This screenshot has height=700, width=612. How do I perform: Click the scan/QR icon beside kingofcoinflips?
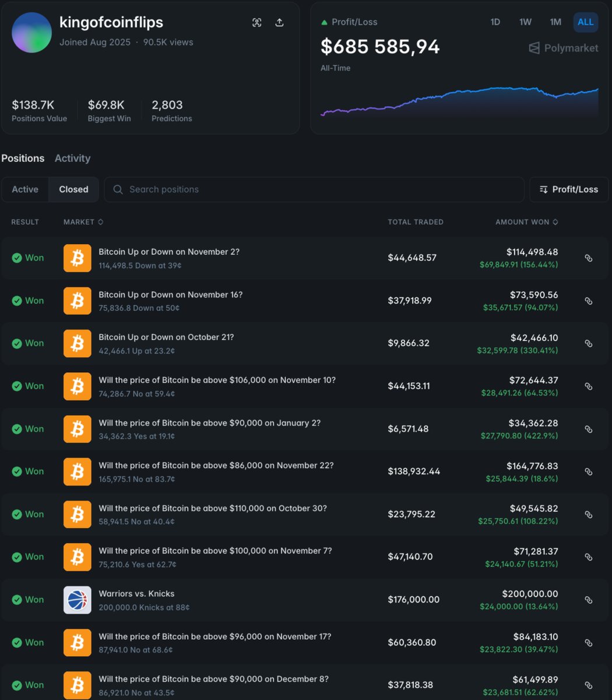coord(256,23)
